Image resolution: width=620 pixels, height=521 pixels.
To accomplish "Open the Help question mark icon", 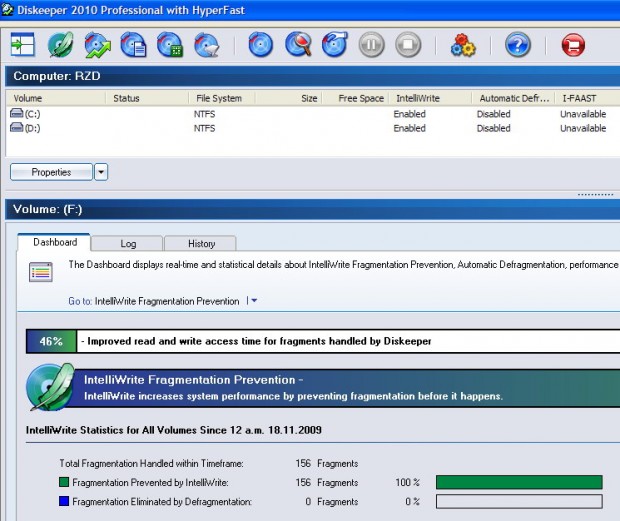I will 518,45.
